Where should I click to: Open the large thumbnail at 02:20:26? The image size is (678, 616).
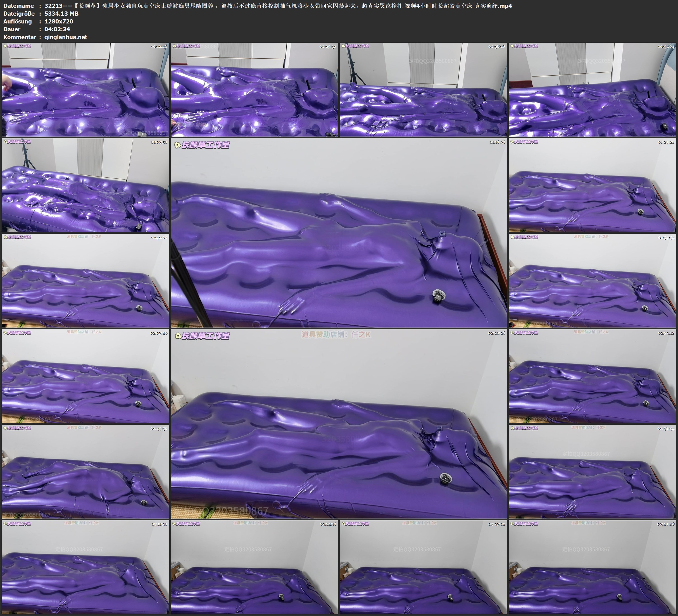[339, 424]
